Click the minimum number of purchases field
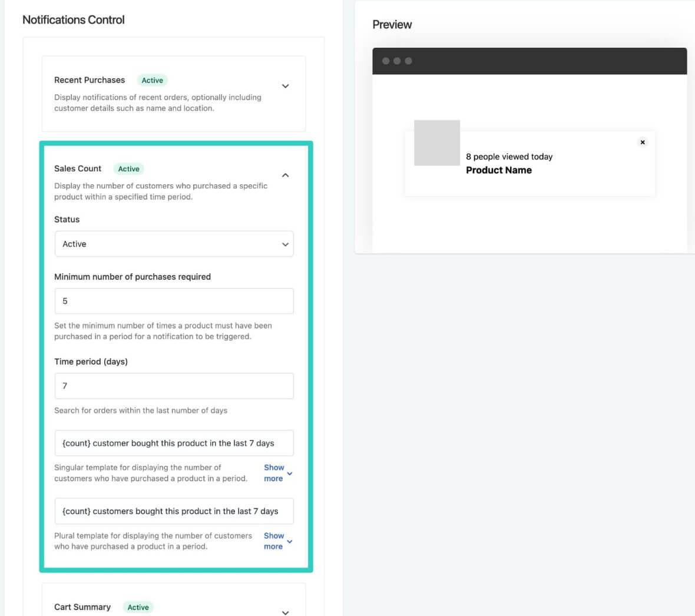 [174, 301]
